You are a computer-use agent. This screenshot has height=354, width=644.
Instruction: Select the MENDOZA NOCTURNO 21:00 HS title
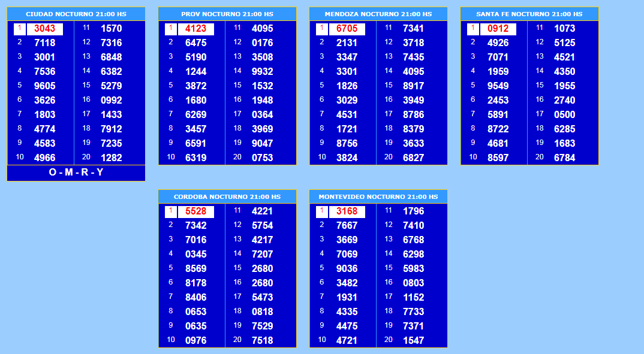pyautogui.click(x=378, y=14)
